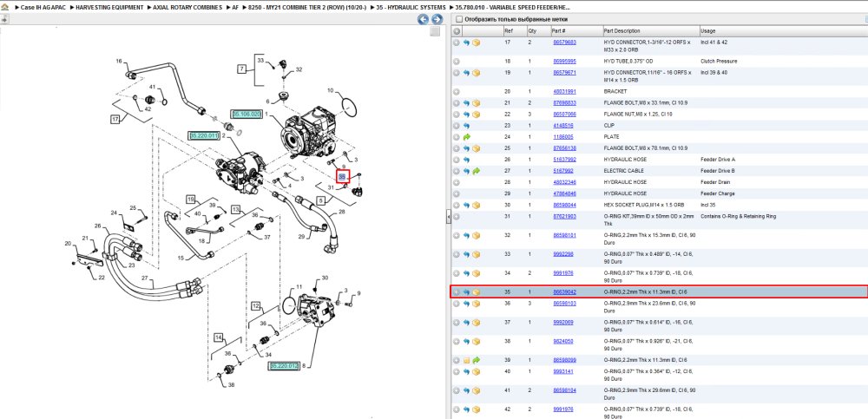Image resolution: width=868 pixels, height=419 pixels.
Task: Select gray circle for Ref 29 hydraulic hose
Action: 457,193
